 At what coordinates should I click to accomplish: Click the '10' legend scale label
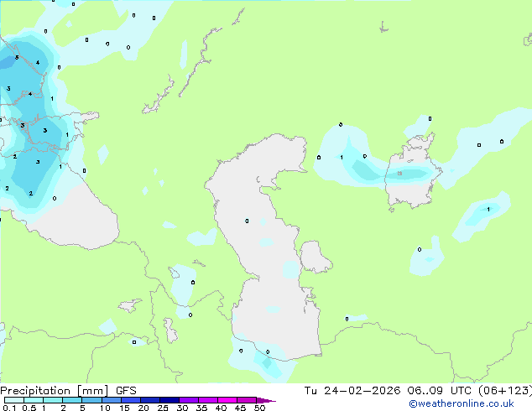coord(105,408)
